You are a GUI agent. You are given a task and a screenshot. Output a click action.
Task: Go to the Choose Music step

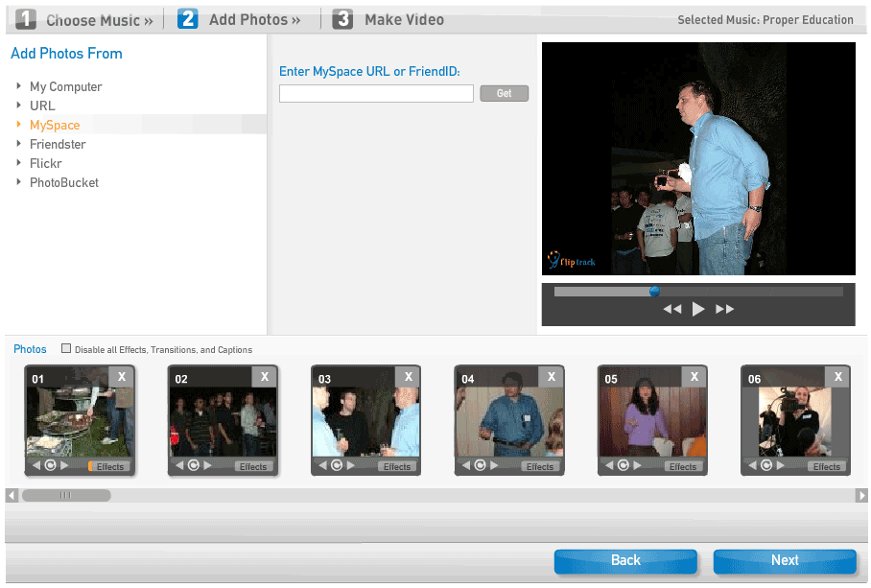pyautogui.click(x=84, y=19)
